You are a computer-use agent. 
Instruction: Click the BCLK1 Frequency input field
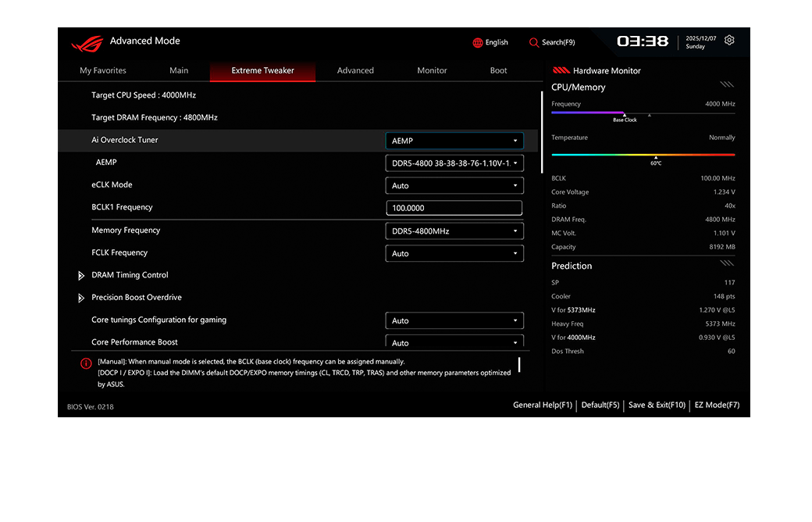(454, 209)
